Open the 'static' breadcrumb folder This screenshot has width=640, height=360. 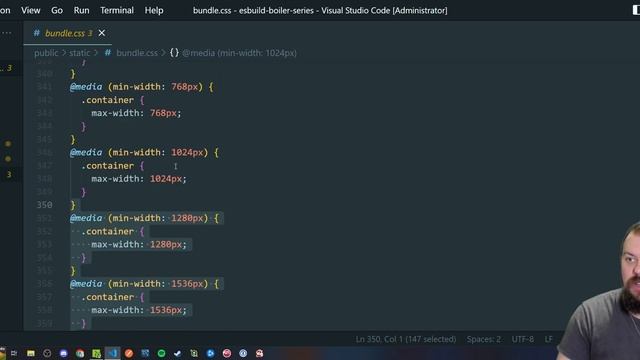click(79, 53)
